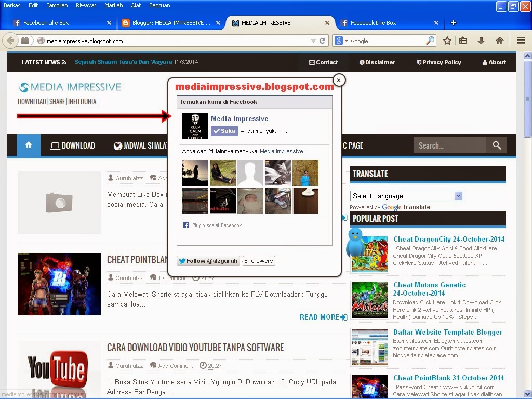Open the Edit menu

[33, 5]
